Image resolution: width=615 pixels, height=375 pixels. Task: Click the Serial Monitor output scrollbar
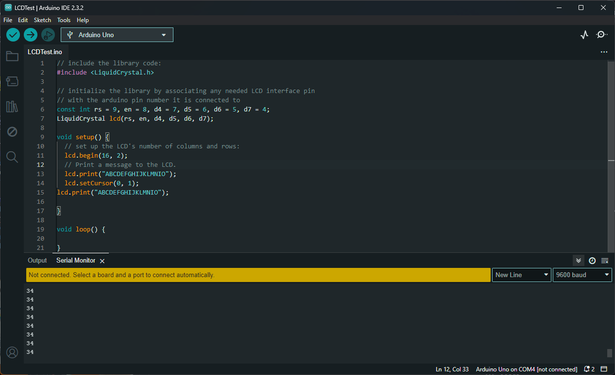click(609, 353)
